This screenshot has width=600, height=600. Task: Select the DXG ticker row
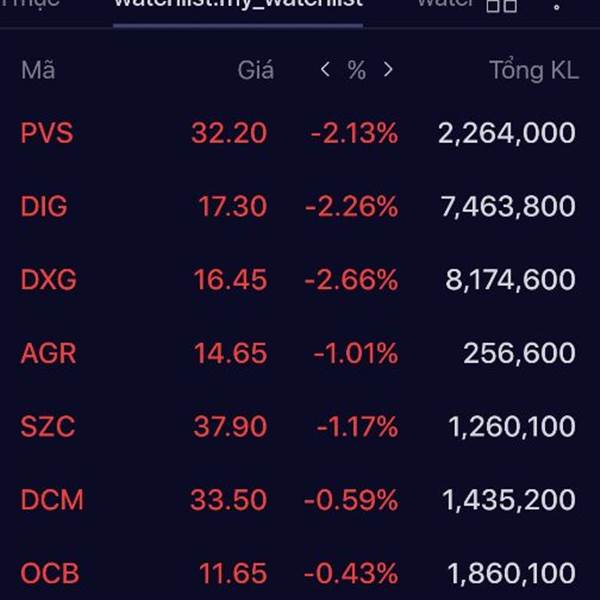click(x=300, y=279)
